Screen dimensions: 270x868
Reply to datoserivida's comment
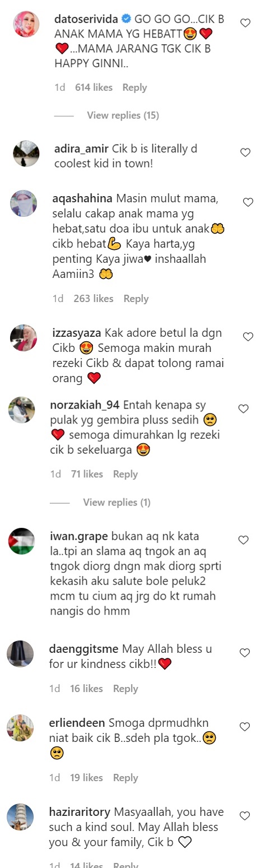coord(134,87)
